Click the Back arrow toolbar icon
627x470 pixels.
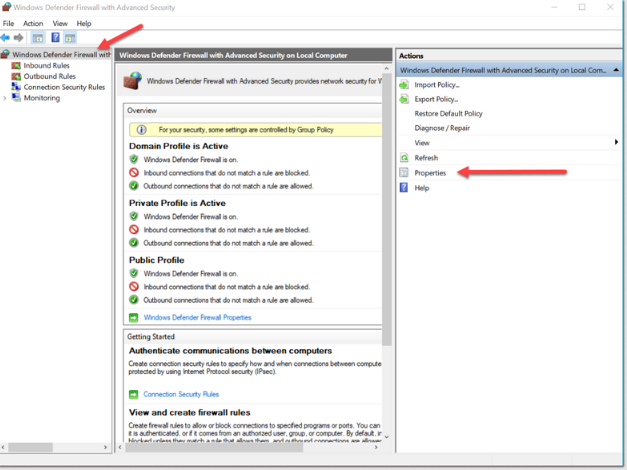(x=5, y=38)
